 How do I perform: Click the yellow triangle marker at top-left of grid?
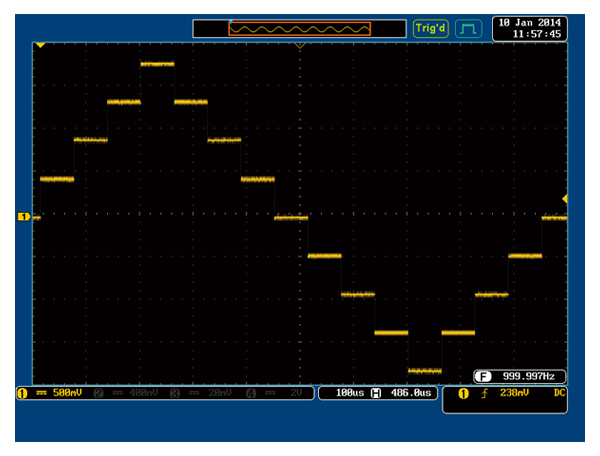pos(40,45)
